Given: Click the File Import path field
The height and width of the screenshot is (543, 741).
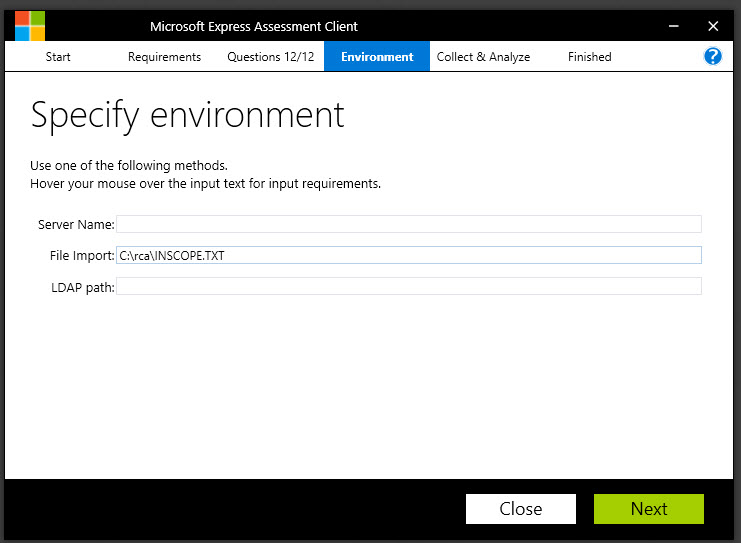Looking at the screenshot, I should (408, 255).
